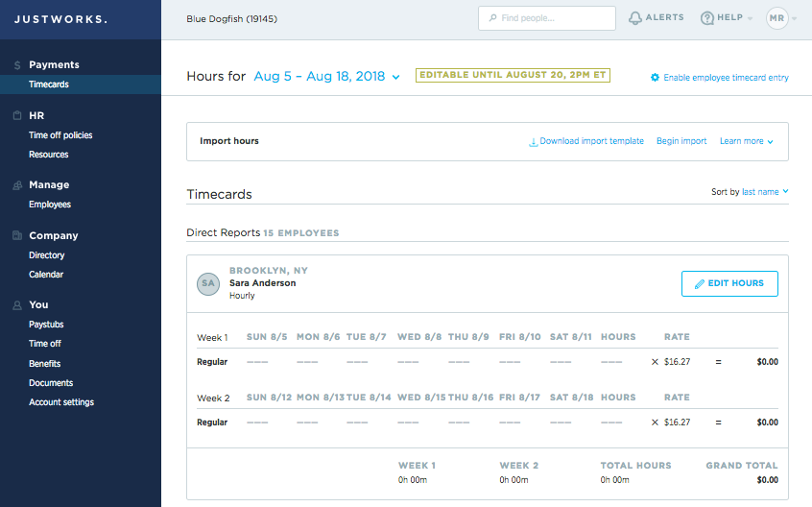The width and height of the screenshot is (812, 507).
Task: Click the You person icon
Action: pos(17,305)
